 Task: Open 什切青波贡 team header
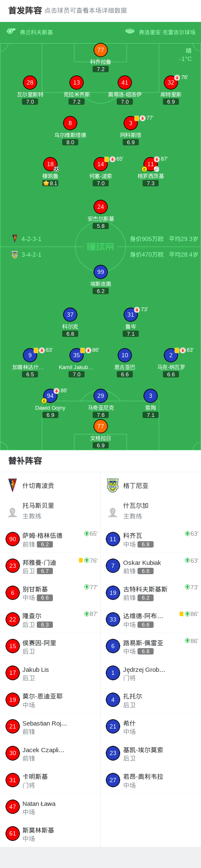click(x=50, y=485)
